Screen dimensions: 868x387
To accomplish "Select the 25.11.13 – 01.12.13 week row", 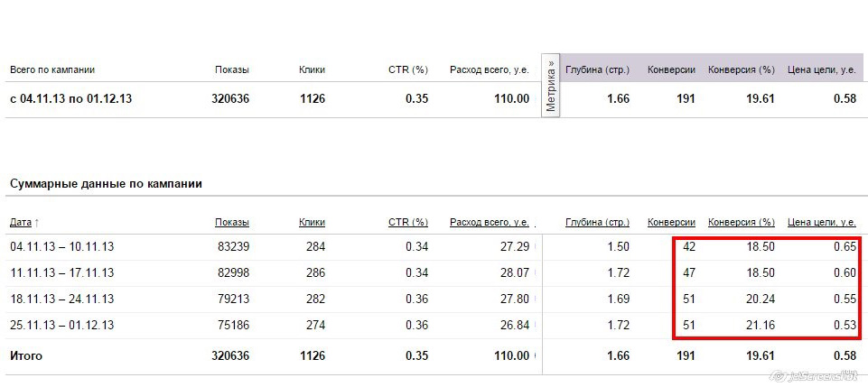I will (x=61, y=325).
